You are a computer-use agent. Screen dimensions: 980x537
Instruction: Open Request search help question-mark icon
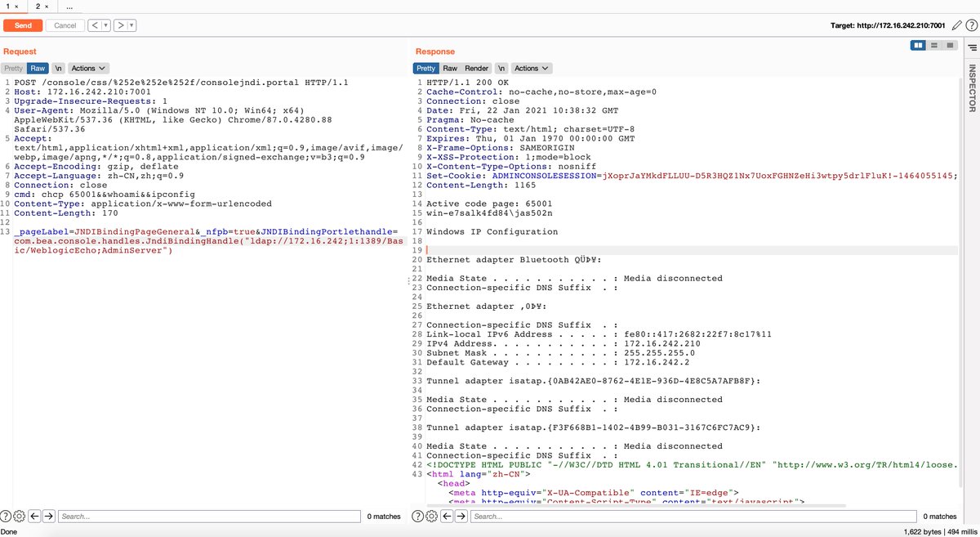[x=7, y=516]
